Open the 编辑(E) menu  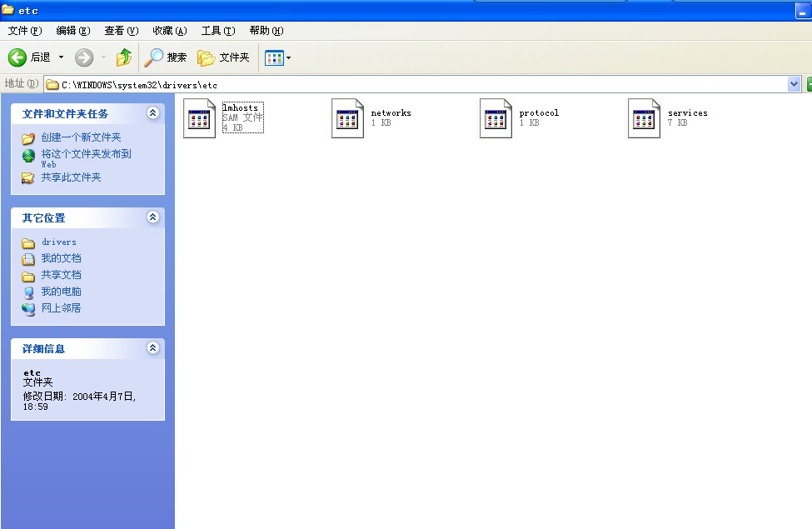tap(73, 31)
